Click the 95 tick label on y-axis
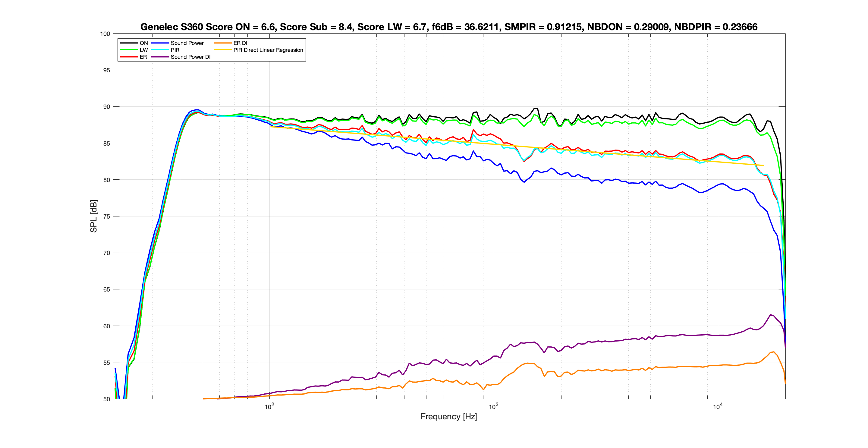Image resolution: width=868 pixels, height=448 pixels. coord(106,70)
